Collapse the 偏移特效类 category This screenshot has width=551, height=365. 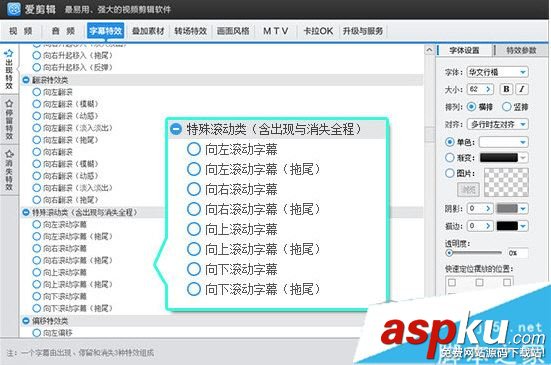[26, 320]
